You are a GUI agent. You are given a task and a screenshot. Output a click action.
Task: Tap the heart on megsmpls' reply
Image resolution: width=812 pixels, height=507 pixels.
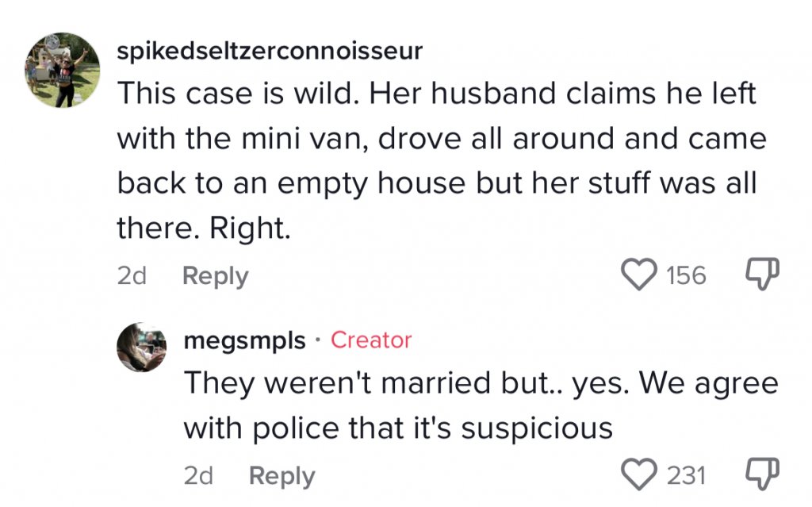coord(639,474)
